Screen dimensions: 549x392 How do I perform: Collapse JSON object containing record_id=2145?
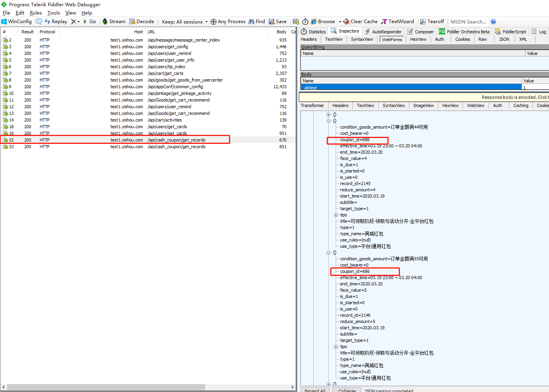[x=329, y=121]
